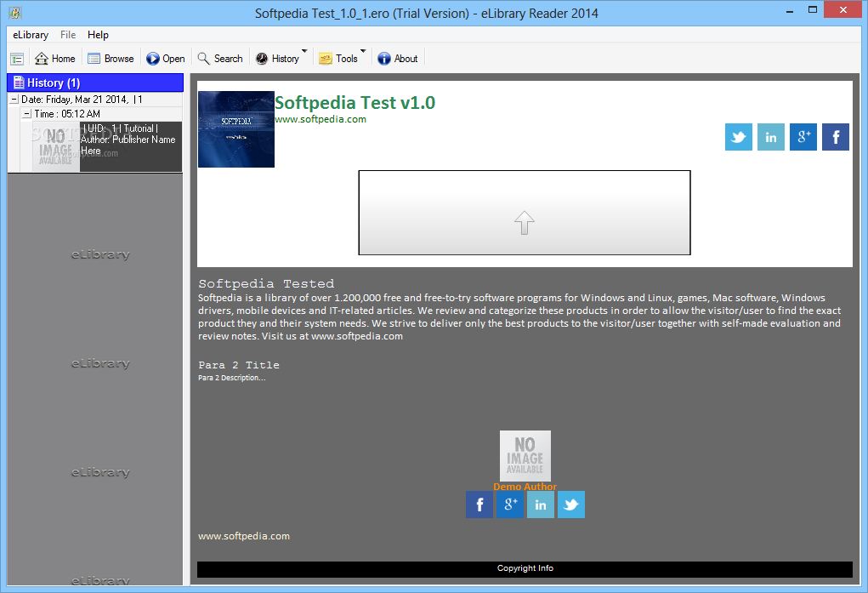Viewport: 868px width, 593px height.
Task: Open author's Facebook icon
Action: click(x=479, y=505)
